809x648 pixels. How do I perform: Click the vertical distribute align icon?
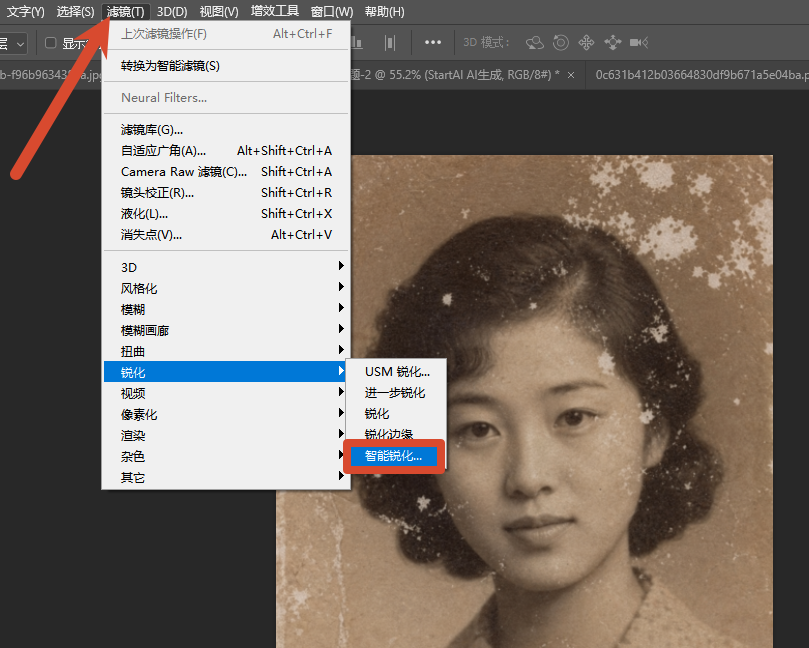pos(390,43)
